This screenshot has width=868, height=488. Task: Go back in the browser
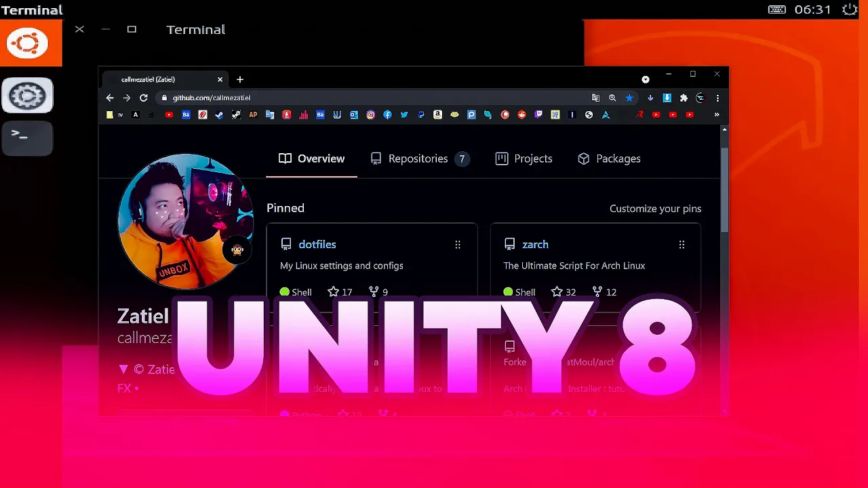tap(110, 98)
